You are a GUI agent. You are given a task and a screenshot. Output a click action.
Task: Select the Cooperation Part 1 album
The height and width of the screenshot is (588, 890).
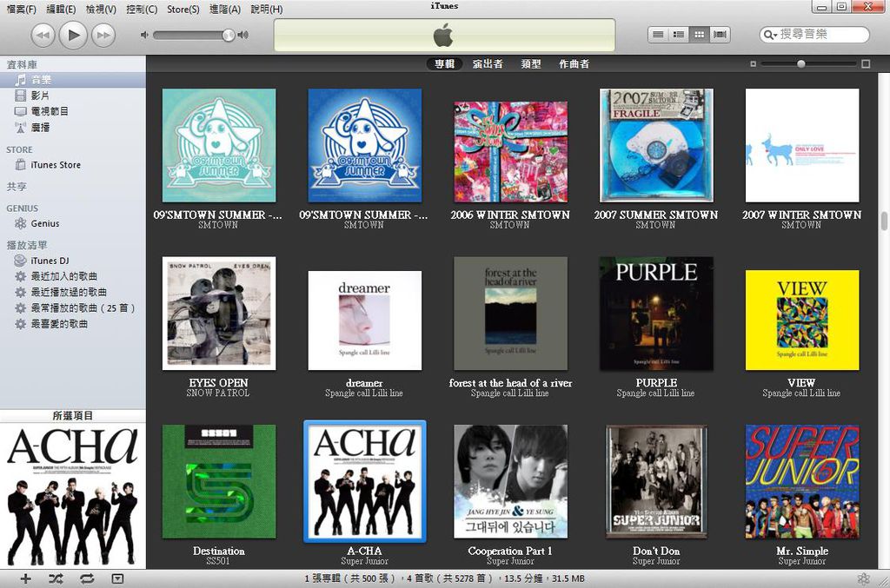pyautogui.click(x=510, y=481)
